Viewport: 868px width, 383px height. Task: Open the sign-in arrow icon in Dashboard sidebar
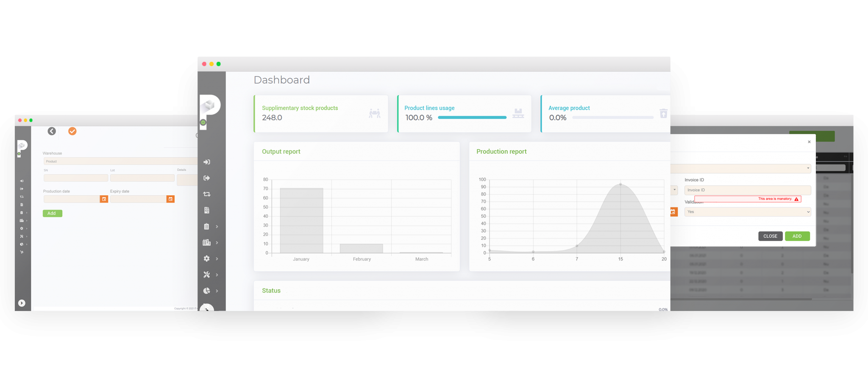click(x=207, y=162)
